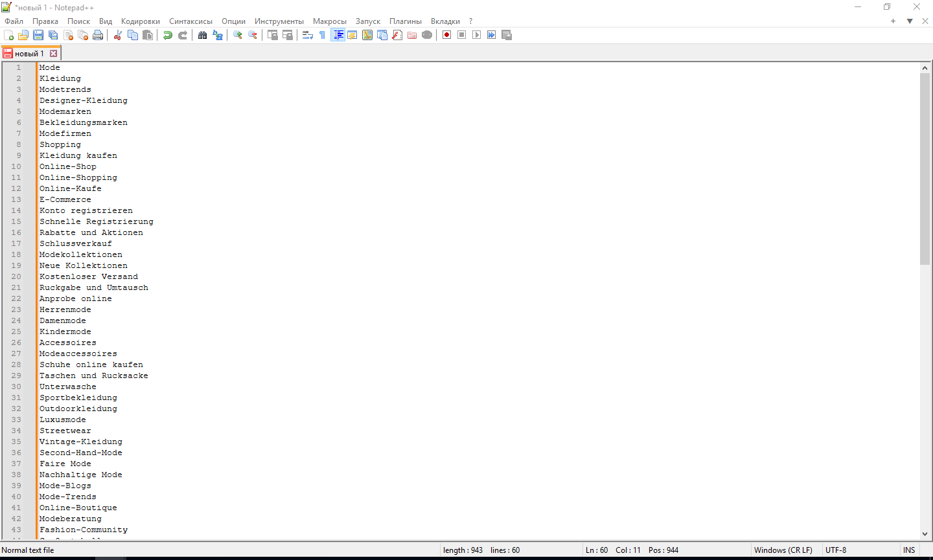
Task: Open the Запуск menu
Action: tap(368, 21)
